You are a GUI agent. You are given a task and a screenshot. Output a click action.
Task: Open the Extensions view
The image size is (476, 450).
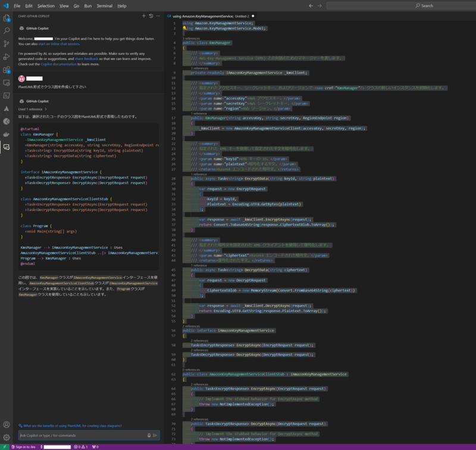7,70
